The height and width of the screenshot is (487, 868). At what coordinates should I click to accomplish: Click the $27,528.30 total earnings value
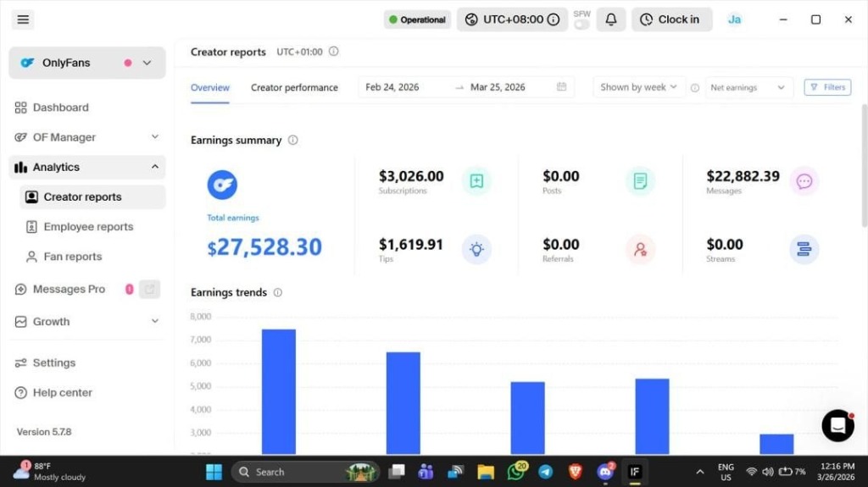(x=264, y=246)
